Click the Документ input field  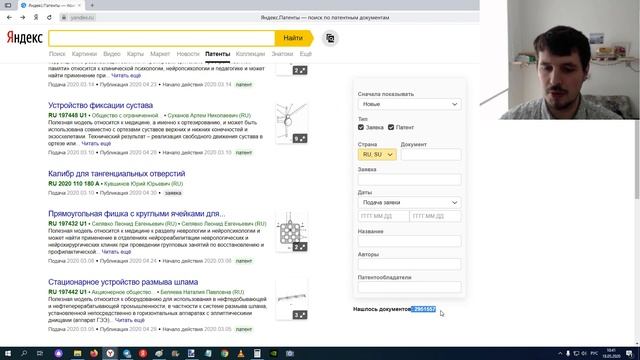[x=431, y=155]
